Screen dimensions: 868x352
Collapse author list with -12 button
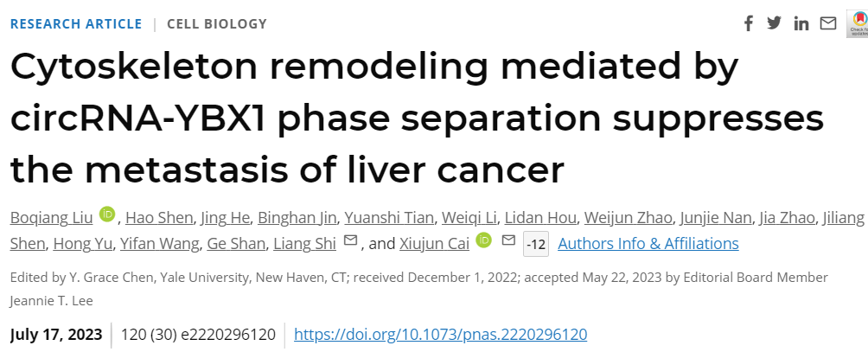click(x=536, y=244)
